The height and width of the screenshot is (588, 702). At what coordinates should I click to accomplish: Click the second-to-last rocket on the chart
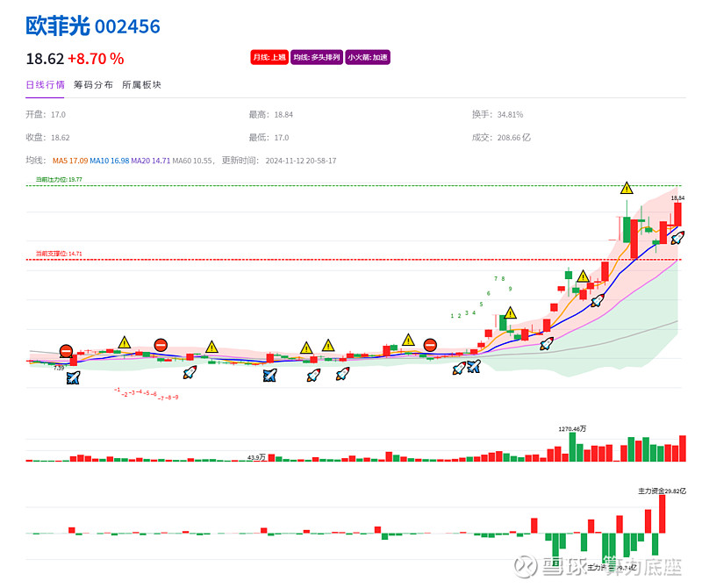pos(598,300)
